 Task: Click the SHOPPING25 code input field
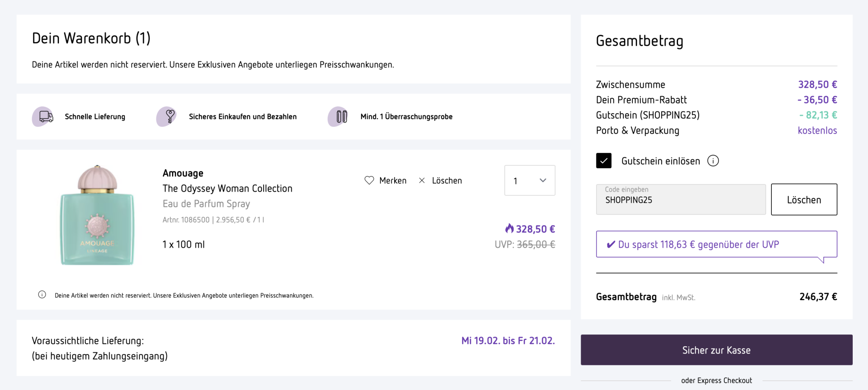[681, 199]
